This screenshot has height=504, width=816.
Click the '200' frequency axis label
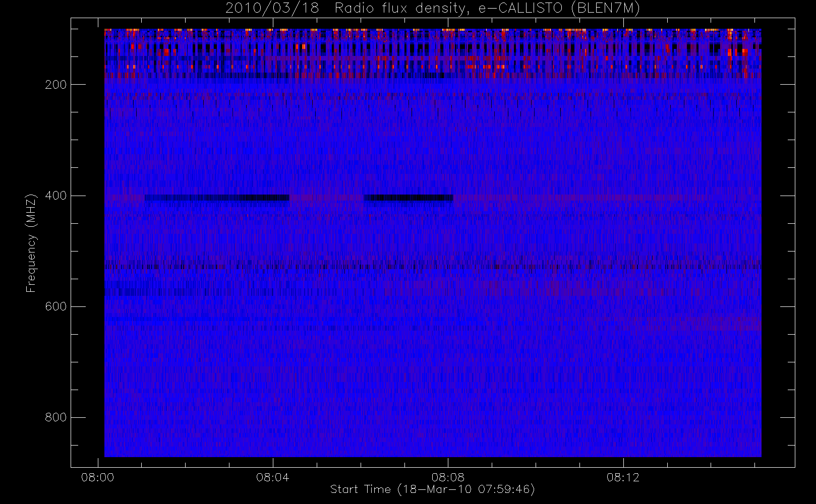(x=56, y=85)
